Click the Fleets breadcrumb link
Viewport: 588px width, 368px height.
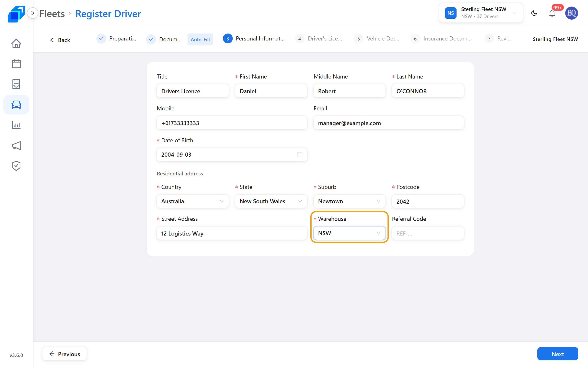point(52,14)
